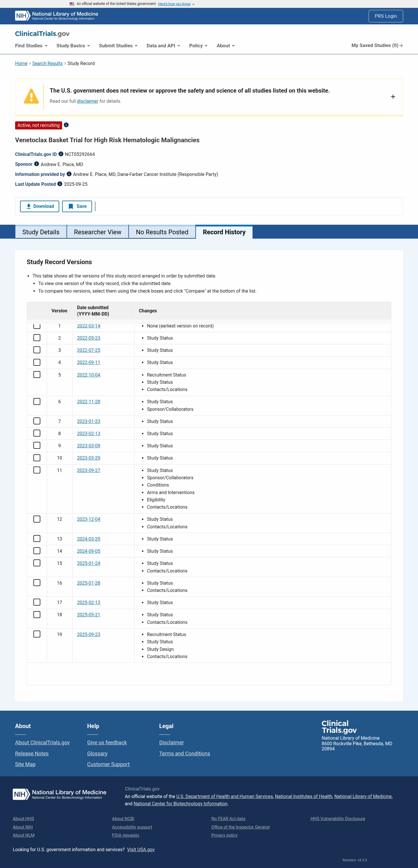Click the footer ClinicalTrials.gov logo
Image resolution: width=418 pixels, height=868 pixels.
tap(339, 727)
